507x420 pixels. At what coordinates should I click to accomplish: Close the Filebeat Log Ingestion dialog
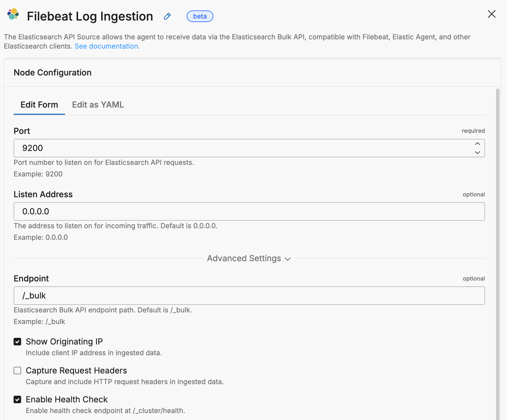[x=491, y=14]
